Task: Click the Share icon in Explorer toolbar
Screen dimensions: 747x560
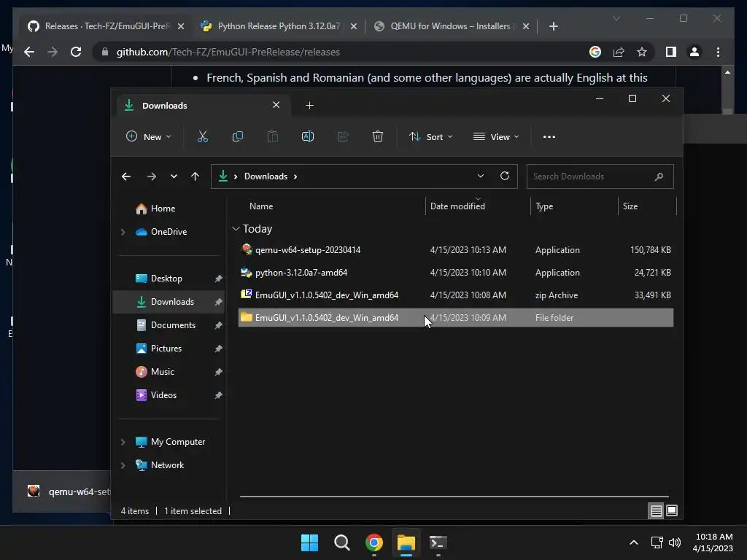Action: coord(343,136)
